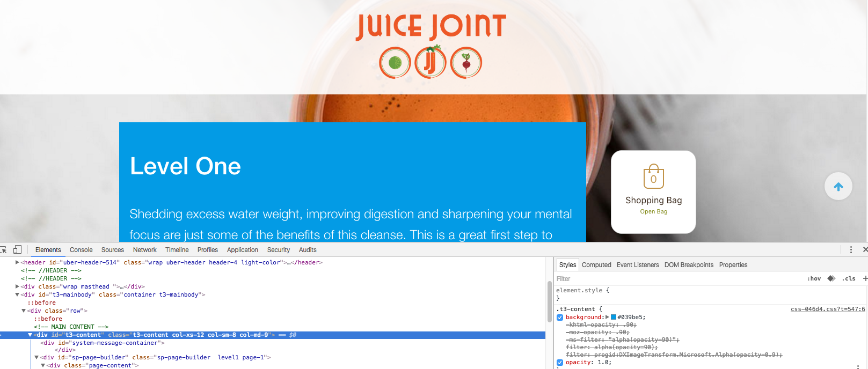Viewport: 868px width, 369px height.
Task: Open the Audits tab
Action: (x=308, y=250)
